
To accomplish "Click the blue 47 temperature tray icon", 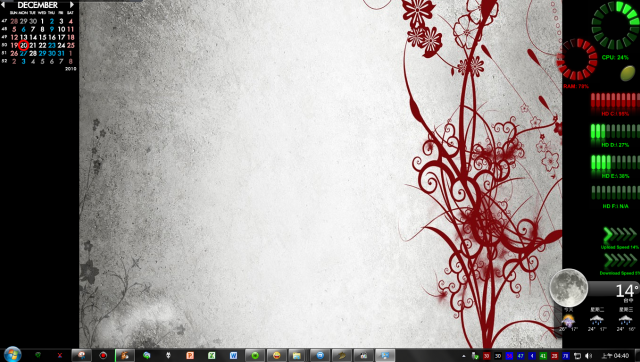I will (x=520, y=356).
